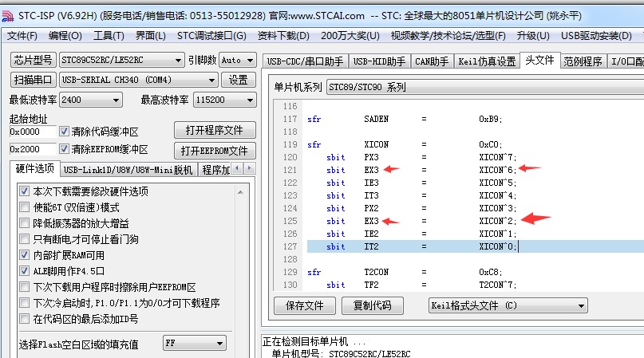Open the 界面(L) menu
The width and height of the screenshot is (644, 358).
(151, 36)
